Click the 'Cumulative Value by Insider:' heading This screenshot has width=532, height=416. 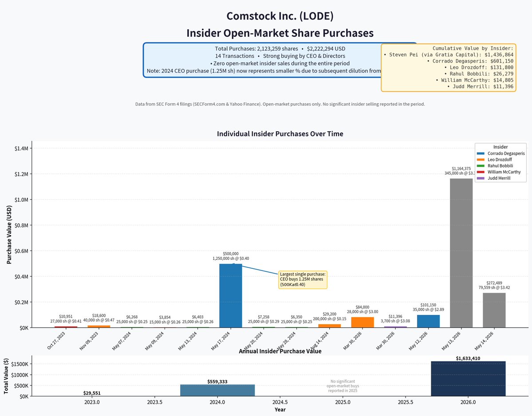pyautogui.click(x=473, y=48)
